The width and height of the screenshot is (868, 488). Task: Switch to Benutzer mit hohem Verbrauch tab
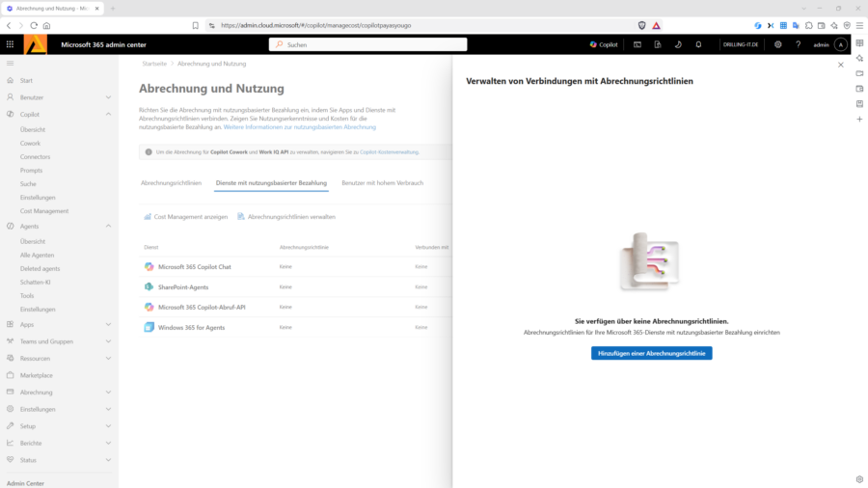pyautogui.click(x=383, y=182)
